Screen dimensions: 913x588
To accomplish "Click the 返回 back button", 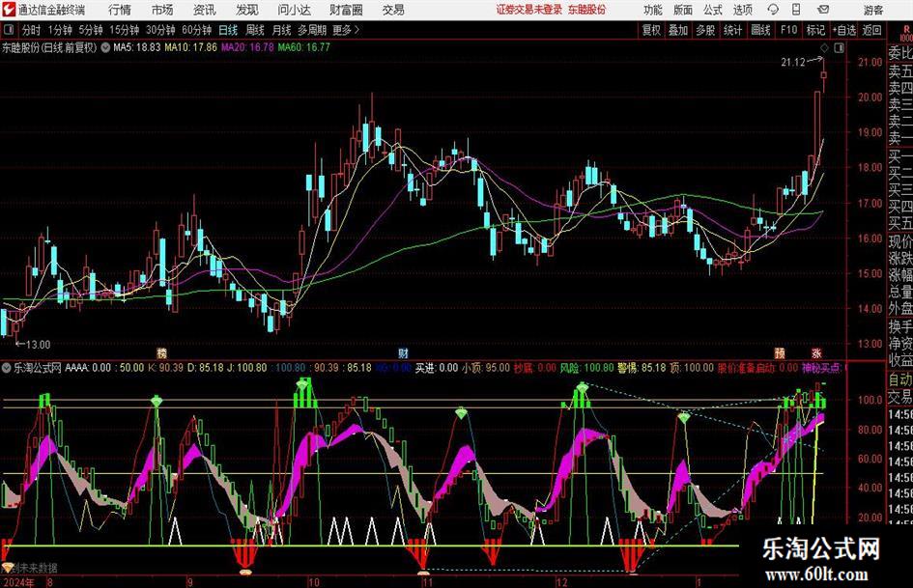I will pos(871,30).
